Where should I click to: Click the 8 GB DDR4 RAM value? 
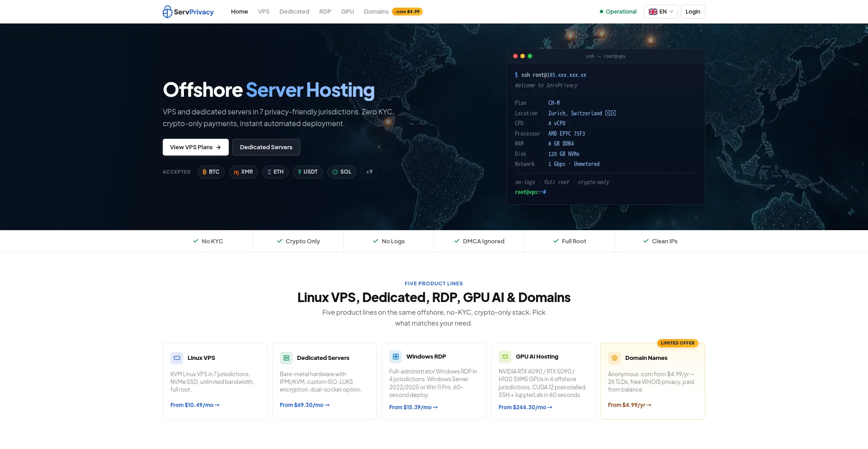[561, 144]
